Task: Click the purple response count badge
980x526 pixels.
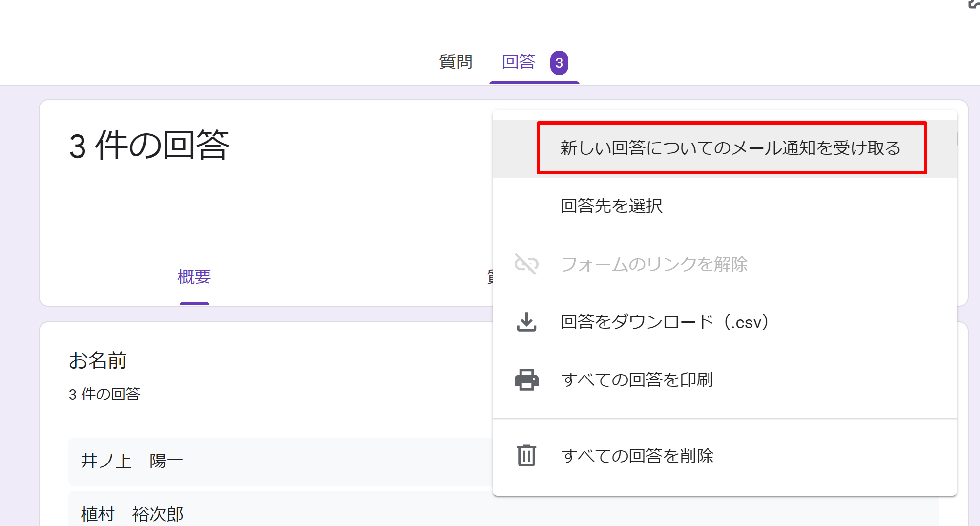Action: pyautogui.click(x=559, y=63)
